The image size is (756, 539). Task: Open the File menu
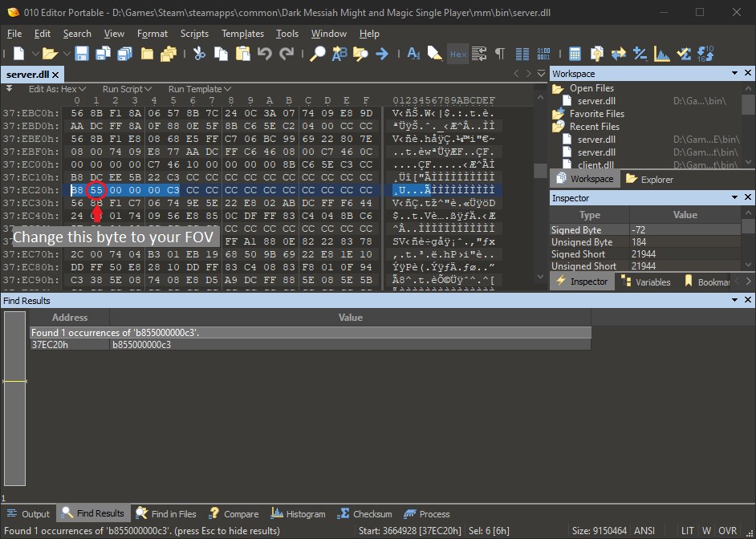click(14, 34)
